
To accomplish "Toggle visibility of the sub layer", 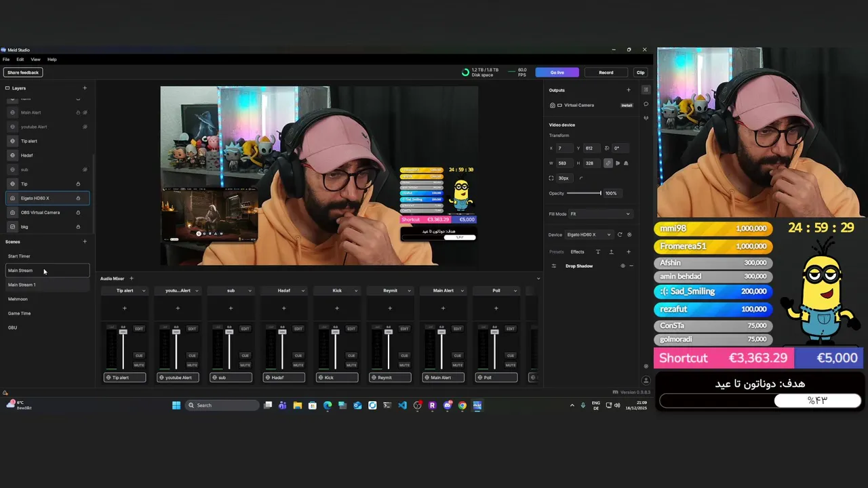I will (x=85, y=169).
